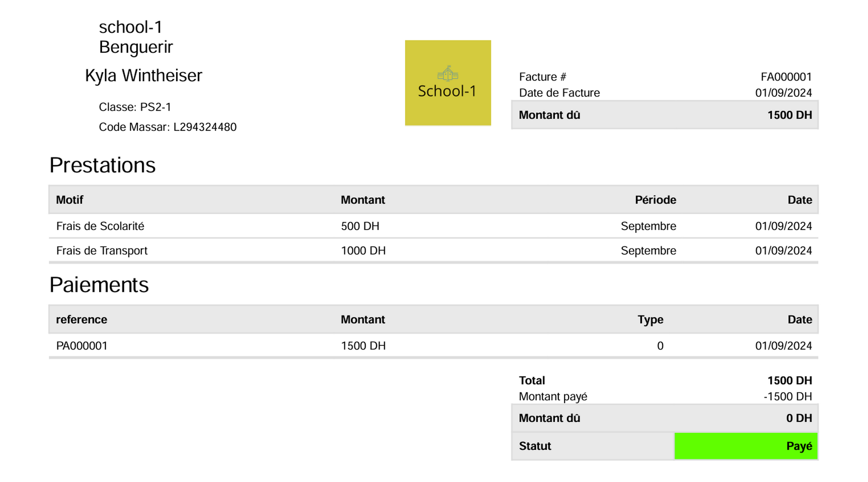Select the student name Kyla Wintheiser
Screen dimensions: 868x482
(x=143, y=75)
